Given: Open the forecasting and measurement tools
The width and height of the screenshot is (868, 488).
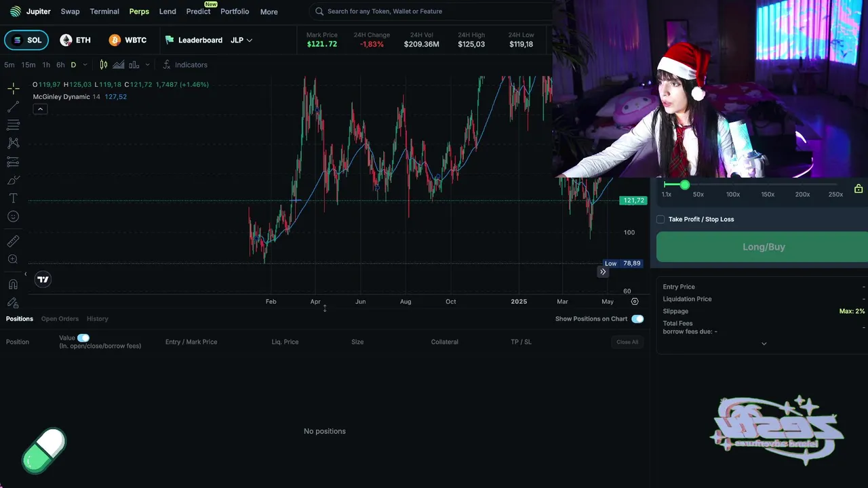Looking at the screenshot, I should 13,161.
